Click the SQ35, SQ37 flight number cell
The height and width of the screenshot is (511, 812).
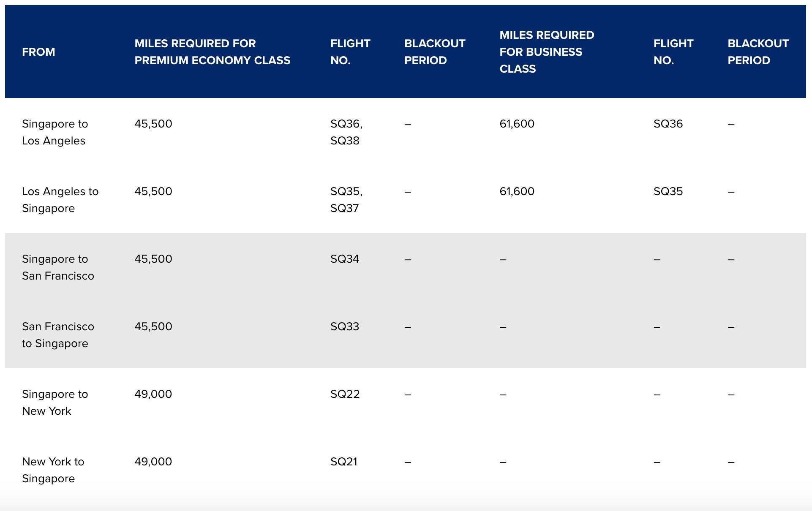pos(346,200)
